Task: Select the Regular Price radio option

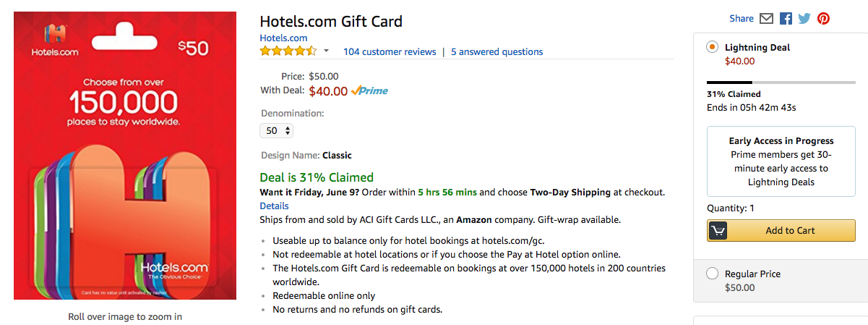Action: [712, 274]
